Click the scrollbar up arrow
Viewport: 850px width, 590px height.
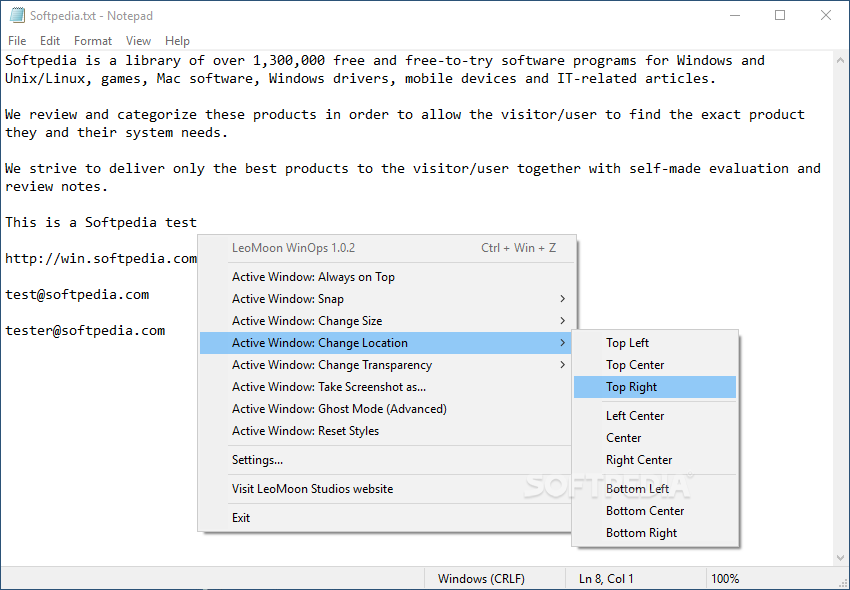[x=840, y=60]
